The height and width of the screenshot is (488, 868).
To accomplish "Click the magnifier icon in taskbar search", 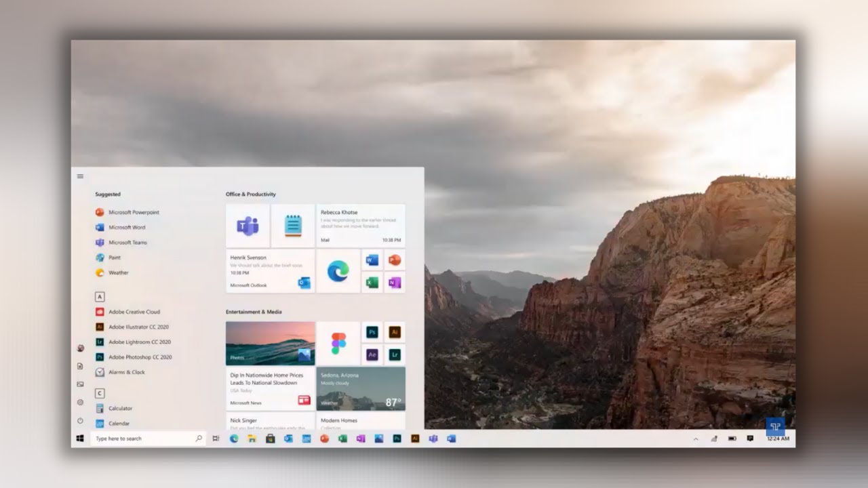I will [x=199, y=439].
